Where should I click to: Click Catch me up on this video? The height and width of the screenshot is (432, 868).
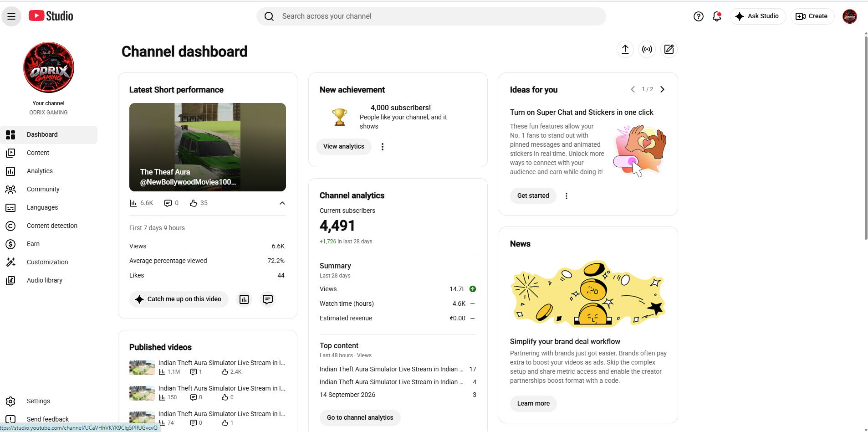[x=179, y=299]
